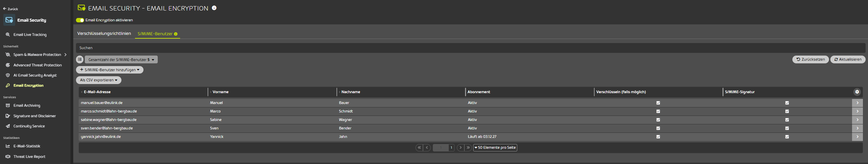Expand the S/MIME-Benutzer hinzufügen dropdown

coord(110,70)
